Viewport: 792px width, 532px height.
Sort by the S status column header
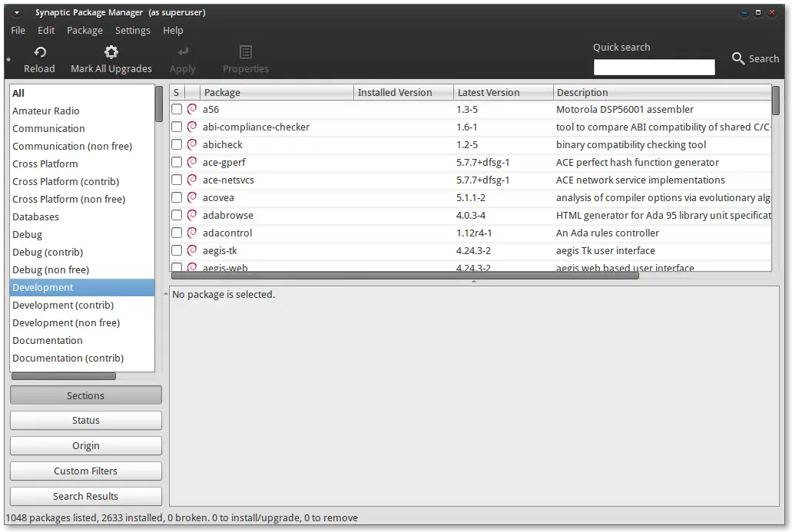[x=176, y=92]
